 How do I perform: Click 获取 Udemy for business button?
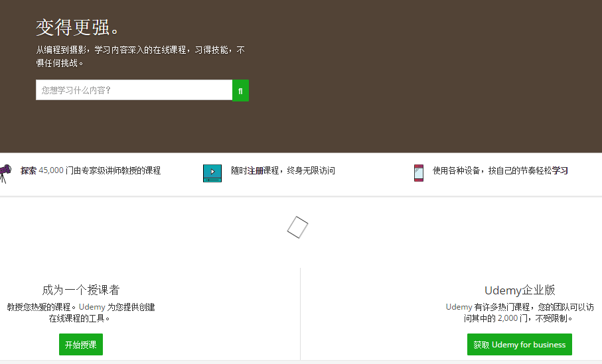[x=520, y=344]
